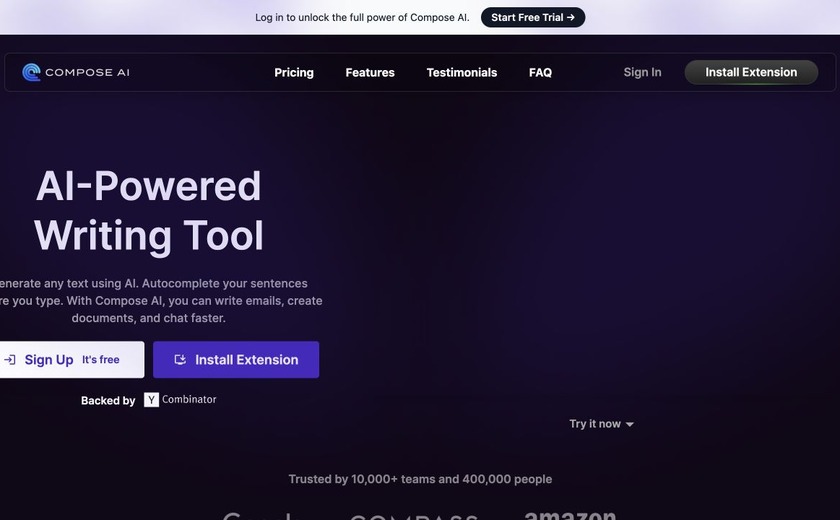The image size is (840, 520).
Task: Click the COMPOSE AI wordmark text
Action: [87, 72]
